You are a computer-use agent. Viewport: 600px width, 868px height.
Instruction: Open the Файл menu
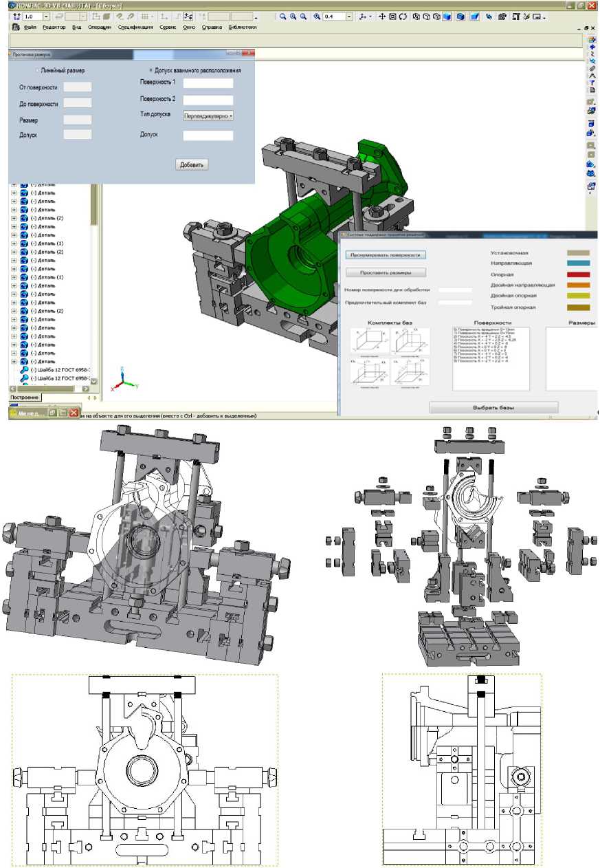coord(30,28)
